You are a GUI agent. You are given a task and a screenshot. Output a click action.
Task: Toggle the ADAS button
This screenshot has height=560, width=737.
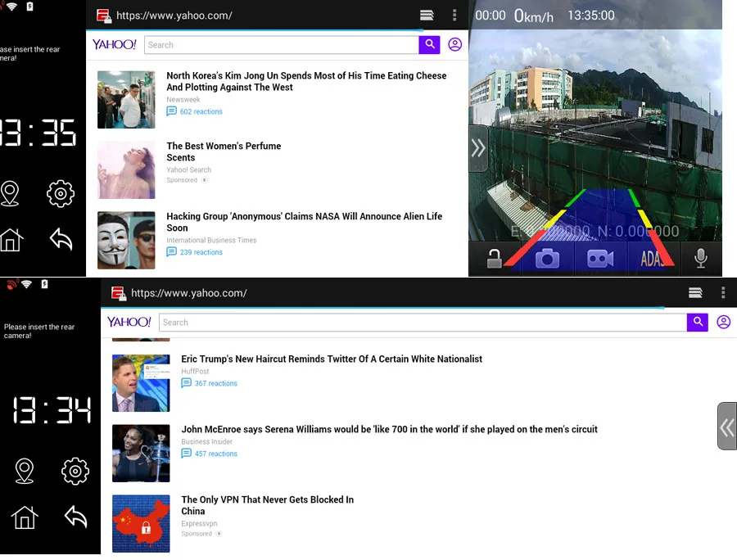pyautogui.click(x=653, y=259)
